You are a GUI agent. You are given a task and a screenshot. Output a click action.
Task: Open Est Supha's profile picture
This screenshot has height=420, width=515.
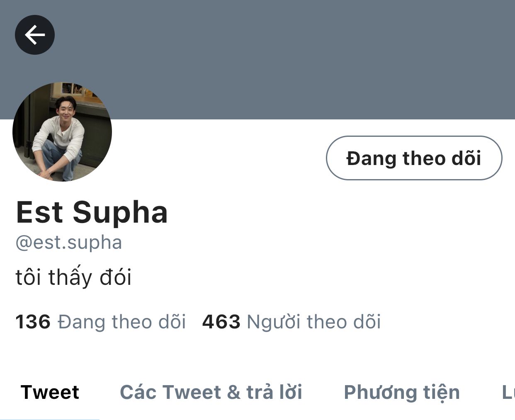tap(62, 132)
